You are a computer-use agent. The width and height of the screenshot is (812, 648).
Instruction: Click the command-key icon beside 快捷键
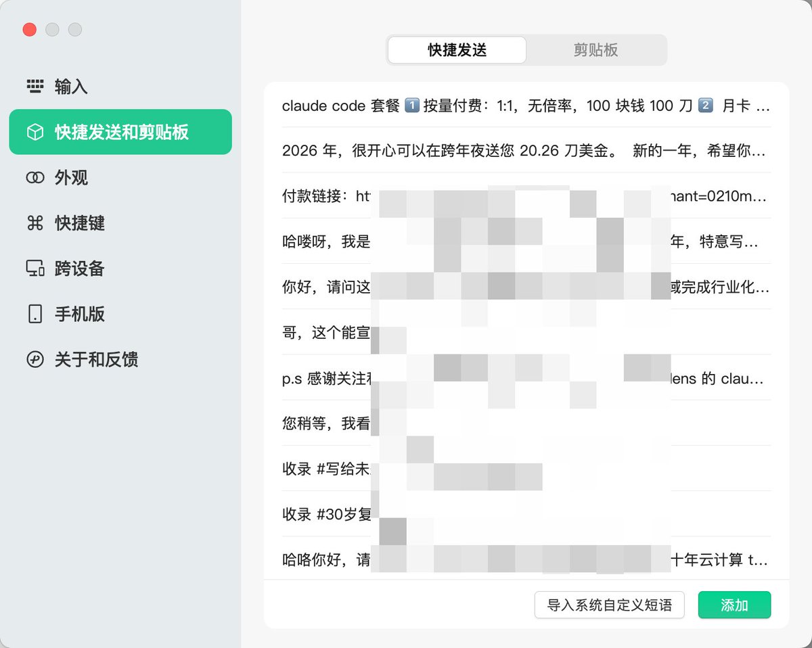[x=35, y=223]
